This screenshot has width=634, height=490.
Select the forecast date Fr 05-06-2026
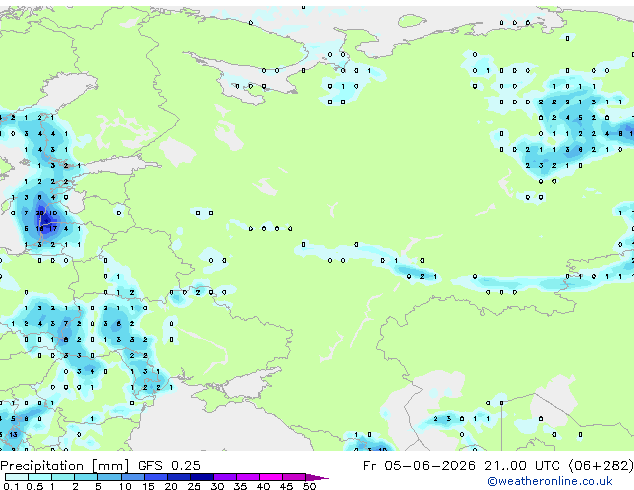coord(419,466)
